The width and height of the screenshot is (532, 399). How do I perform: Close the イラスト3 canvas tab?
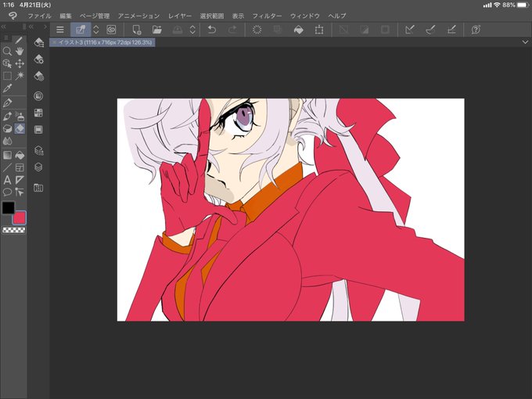[x=54, y=42]
